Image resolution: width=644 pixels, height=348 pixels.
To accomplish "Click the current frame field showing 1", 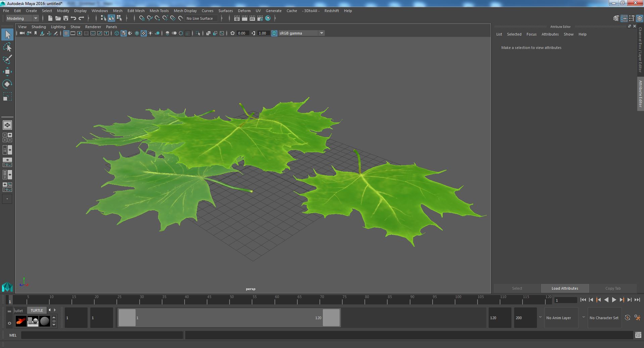I will click(x=565, y=300).
